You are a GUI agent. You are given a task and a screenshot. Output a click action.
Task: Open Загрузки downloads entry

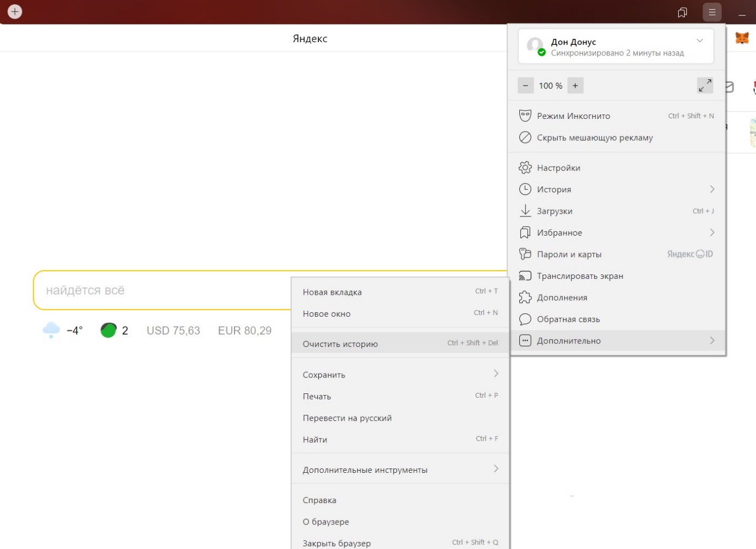[x=554, y=211]
